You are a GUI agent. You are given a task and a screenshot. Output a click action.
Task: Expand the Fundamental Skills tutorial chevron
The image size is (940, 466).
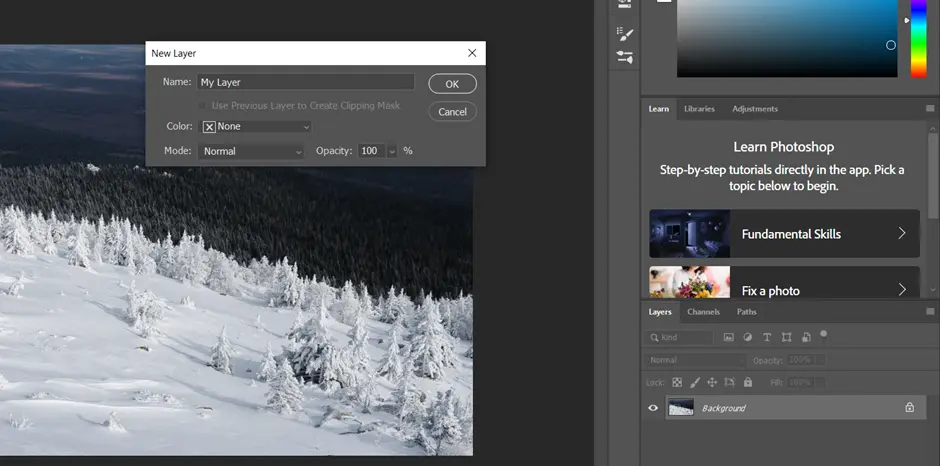click(x=902, y=233)
